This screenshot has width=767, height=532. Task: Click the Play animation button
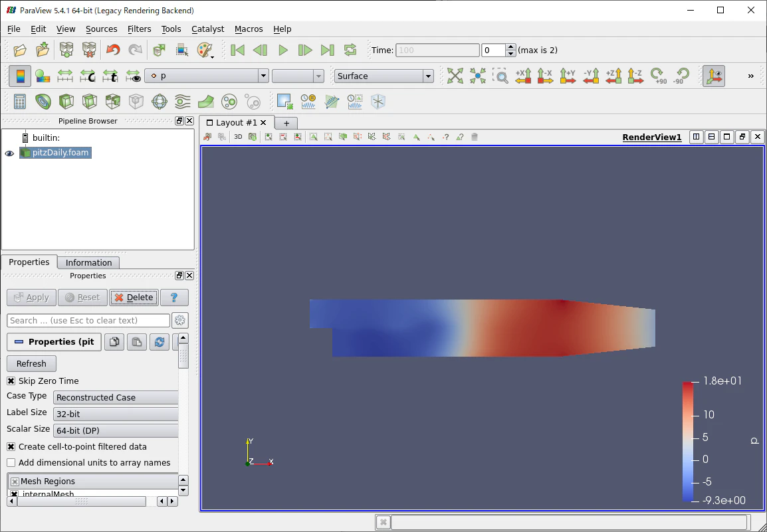[282, 50]
